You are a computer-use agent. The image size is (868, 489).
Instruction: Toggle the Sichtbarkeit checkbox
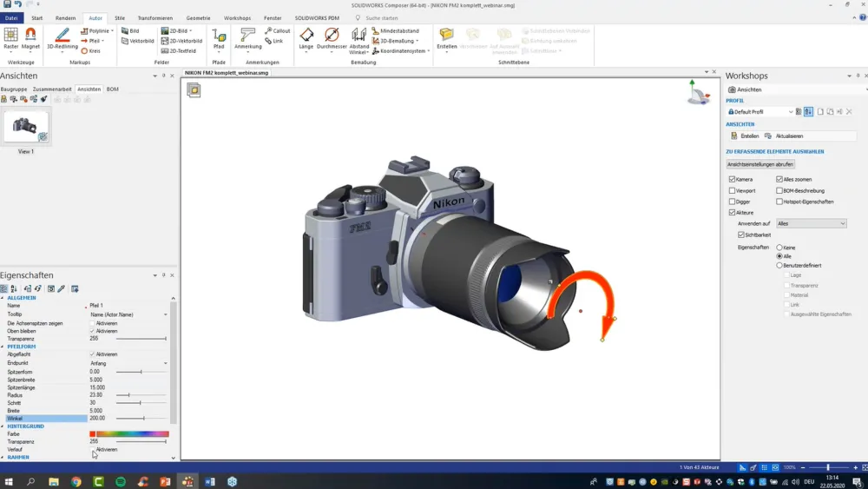(741, 235)
